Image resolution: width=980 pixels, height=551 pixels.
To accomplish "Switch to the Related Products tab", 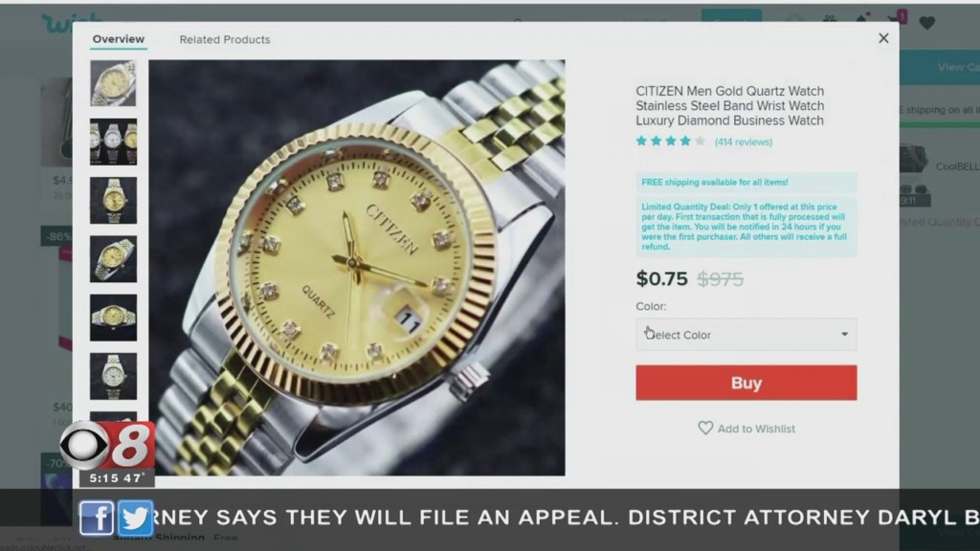I will [x=225, y=39].
